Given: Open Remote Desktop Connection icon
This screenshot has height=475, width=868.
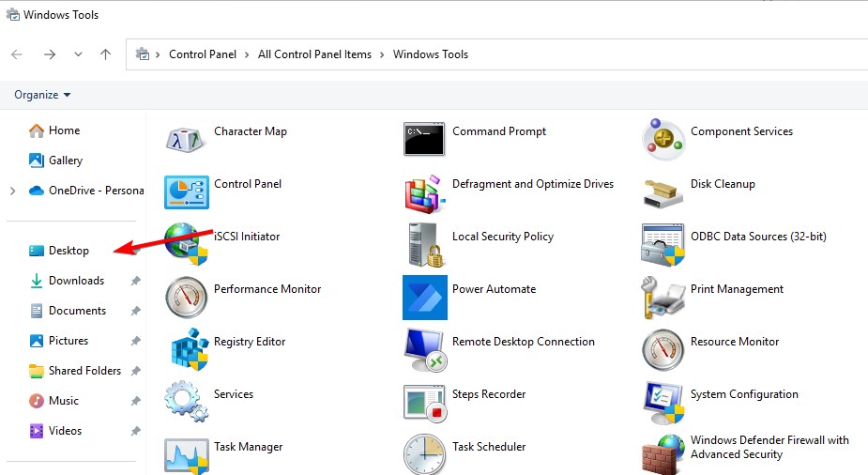Looking at the screenshot, I should (424, 350).
